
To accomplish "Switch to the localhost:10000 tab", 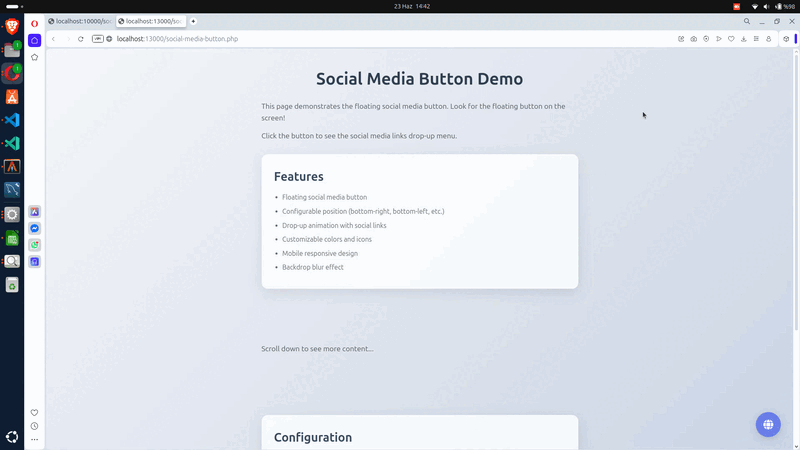I will [80, 21].
